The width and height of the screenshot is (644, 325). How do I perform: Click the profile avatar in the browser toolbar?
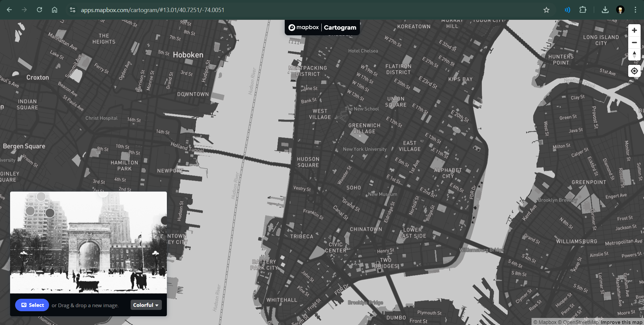click(x=620, y=10)
